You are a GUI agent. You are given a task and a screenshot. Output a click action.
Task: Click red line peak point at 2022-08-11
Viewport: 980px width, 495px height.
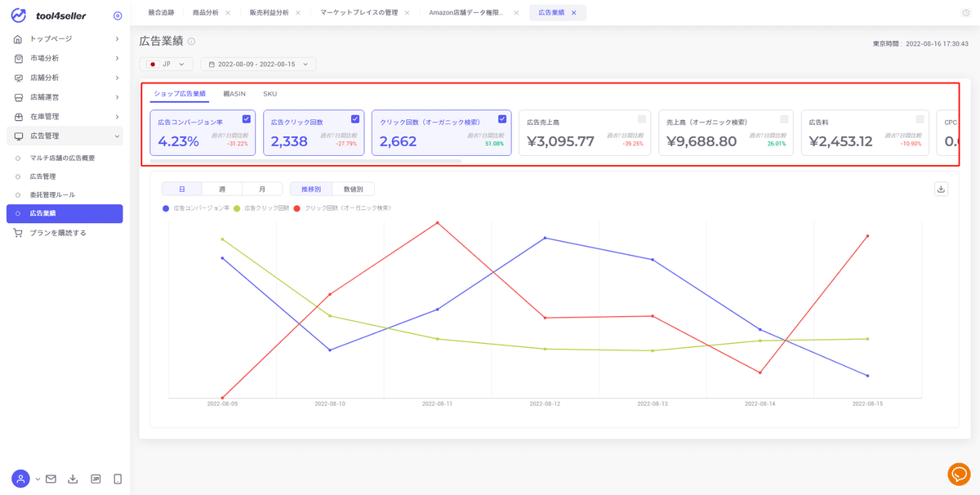(x=438, y=222)
